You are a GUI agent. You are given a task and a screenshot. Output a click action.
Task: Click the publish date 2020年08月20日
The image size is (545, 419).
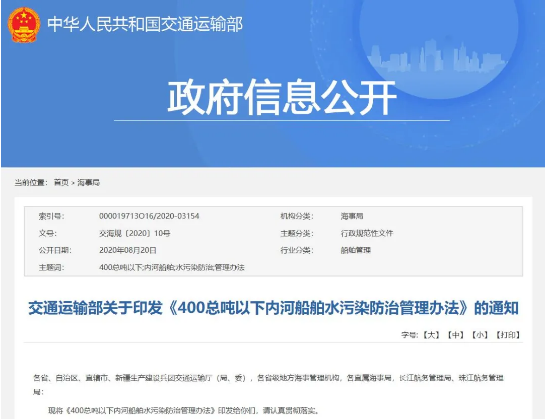click(x=128, y=250)
